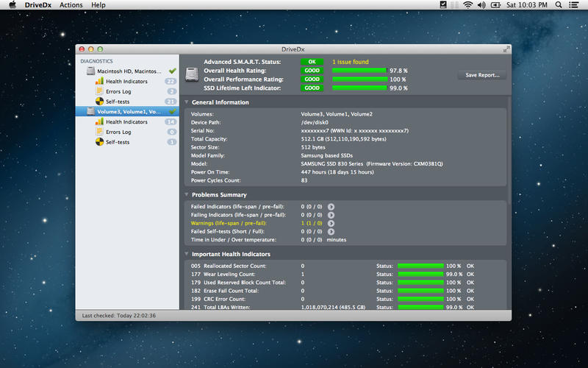Click the volume speaker icon in menu bar

pos(481,5)
